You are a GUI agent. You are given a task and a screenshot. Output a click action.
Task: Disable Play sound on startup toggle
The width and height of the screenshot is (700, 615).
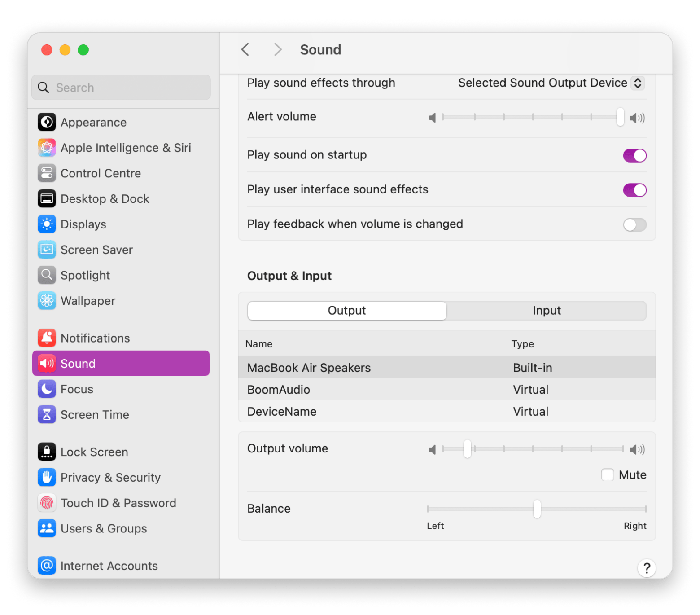(x=634, y=155)
